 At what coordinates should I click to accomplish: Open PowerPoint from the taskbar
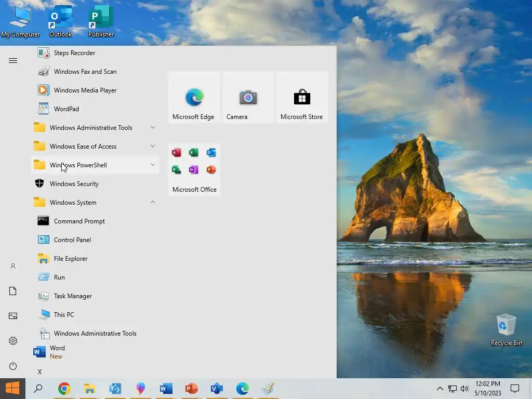[191, 389]
